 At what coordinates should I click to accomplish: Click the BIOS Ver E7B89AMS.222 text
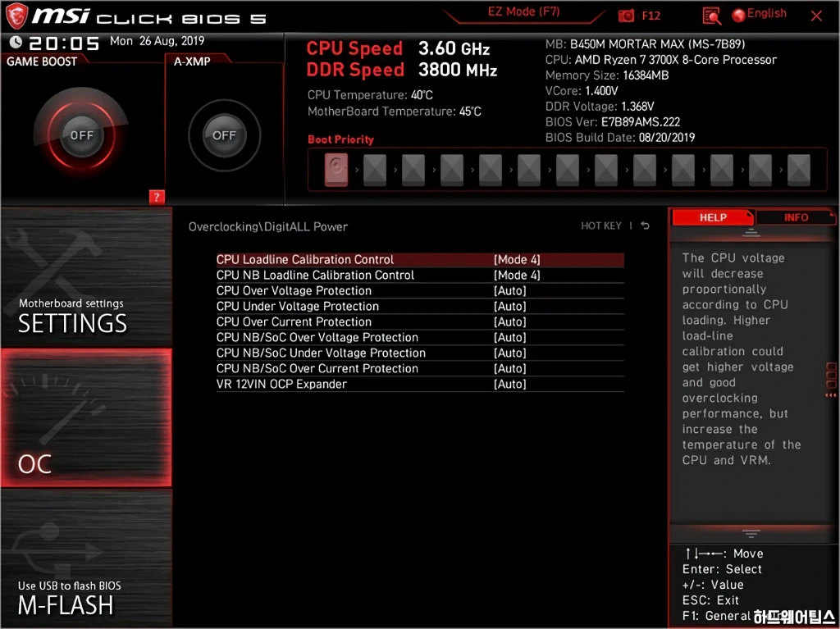(x=612, y=121)
